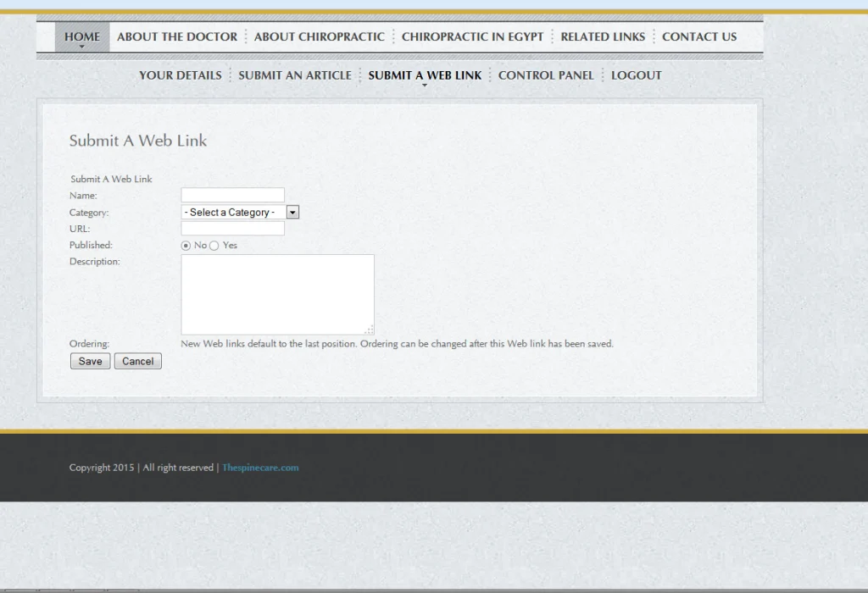Go to About The Doctor page

click(x=177, y=37)
